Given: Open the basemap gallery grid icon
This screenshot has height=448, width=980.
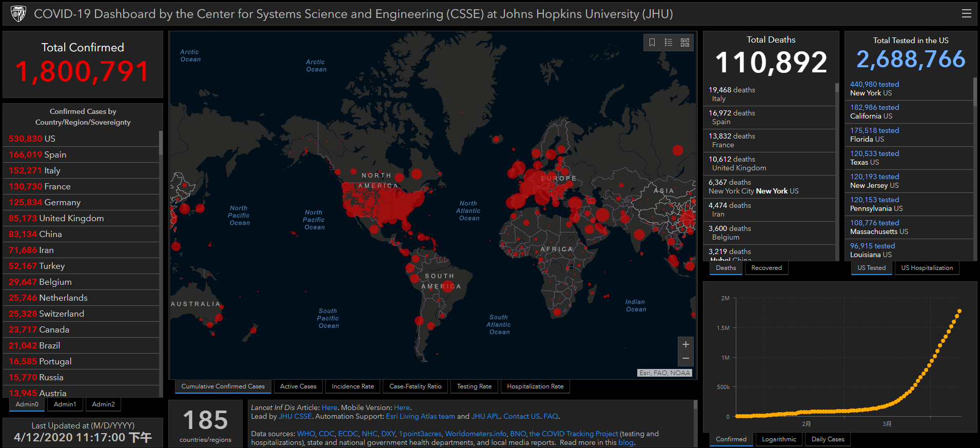Looking at the screenshot, I should (x=685, y=43).
